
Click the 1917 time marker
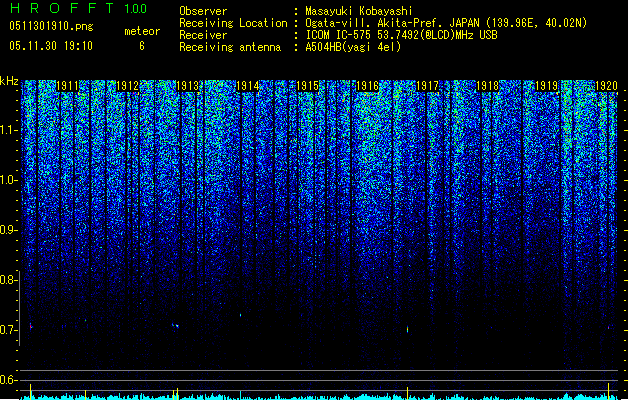tap(428, 86)
